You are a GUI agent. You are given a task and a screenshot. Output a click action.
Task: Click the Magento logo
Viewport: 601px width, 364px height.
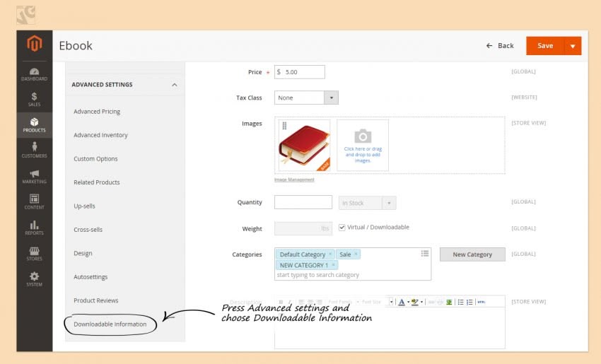34,43
